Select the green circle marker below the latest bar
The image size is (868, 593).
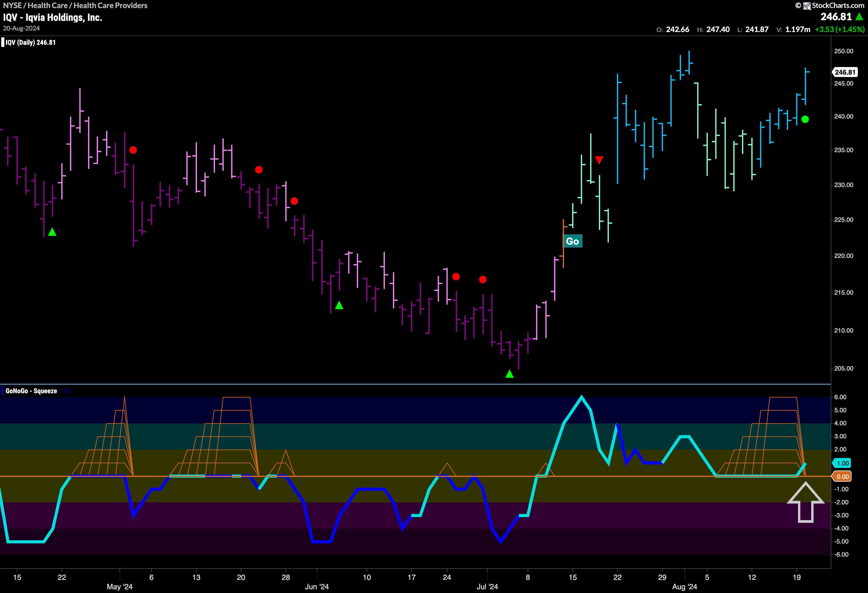(805, 119)
